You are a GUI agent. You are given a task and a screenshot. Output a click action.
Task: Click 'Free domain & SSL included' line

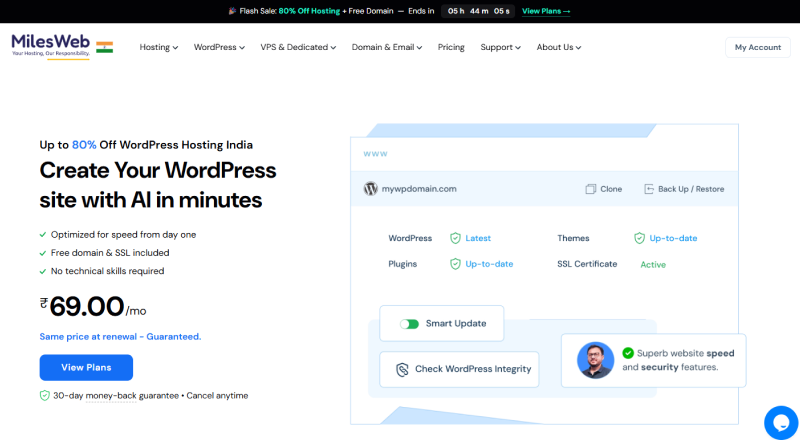tap(110, 253)
